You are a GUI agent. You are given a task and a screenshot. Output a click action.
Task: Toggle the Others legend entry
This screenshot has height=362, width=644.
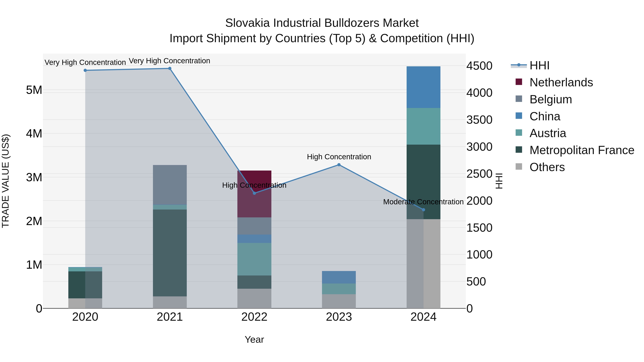point(540,167)
